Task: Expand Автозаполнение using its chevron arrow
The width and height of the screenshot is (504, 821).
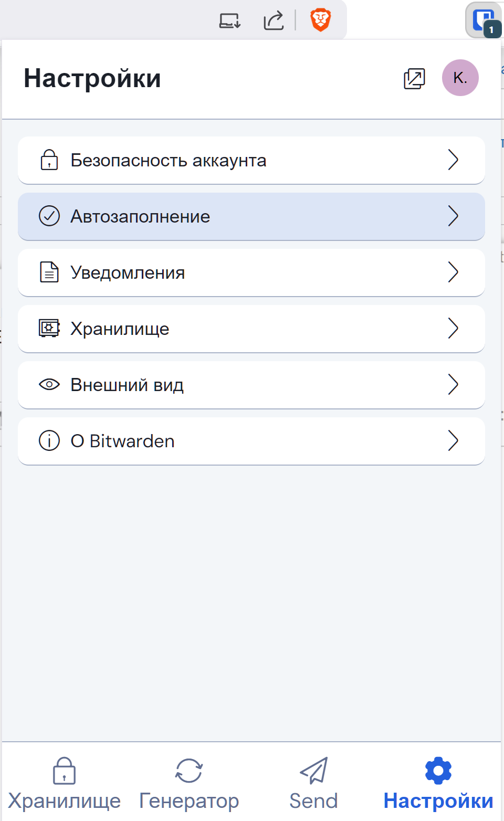Action: (x=453, y=216)
